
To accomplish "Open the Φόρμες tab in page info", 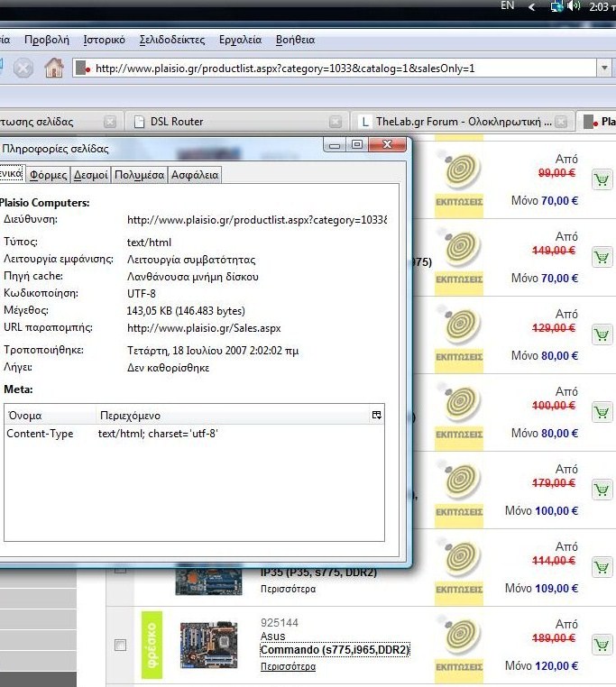I will (x=48, y=175).
